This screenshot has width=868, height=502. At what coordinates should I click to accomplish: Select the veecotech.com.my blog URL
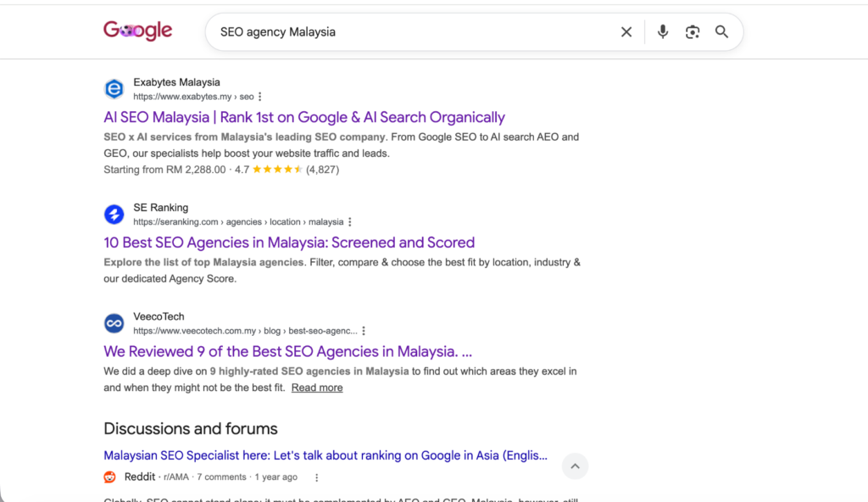click(245, 331)
